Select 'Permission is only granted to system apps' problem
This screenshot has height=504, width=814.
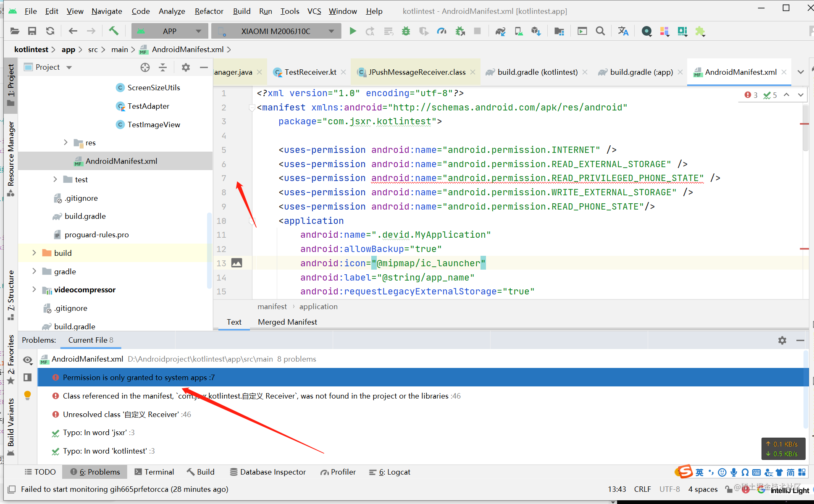423,378
